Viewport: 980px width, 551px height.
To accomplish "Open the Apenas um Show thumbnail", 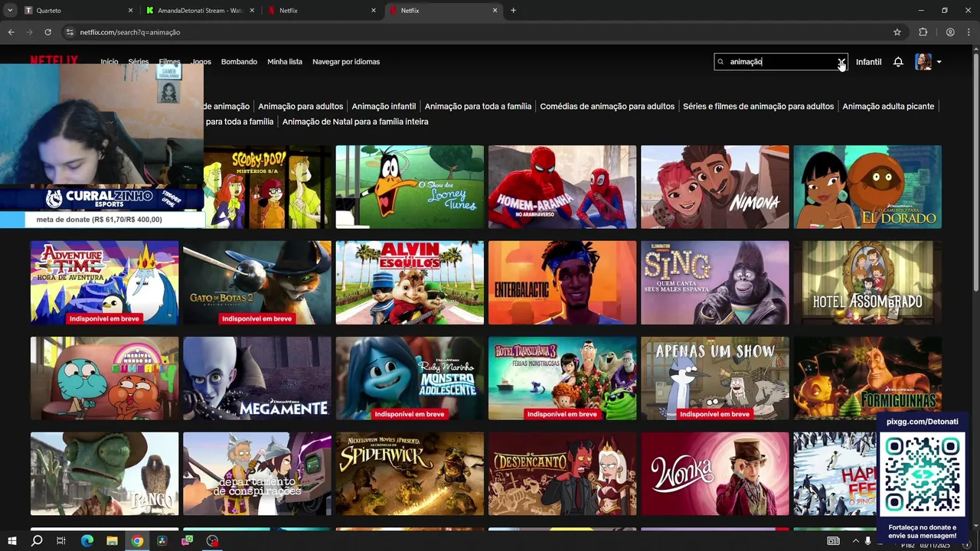I will click(715, 378).
